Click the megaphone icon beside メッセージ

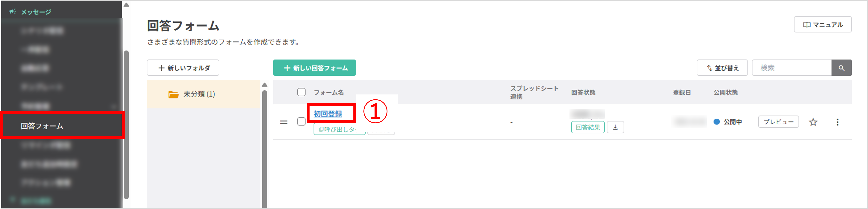click(x=12, y=11)
